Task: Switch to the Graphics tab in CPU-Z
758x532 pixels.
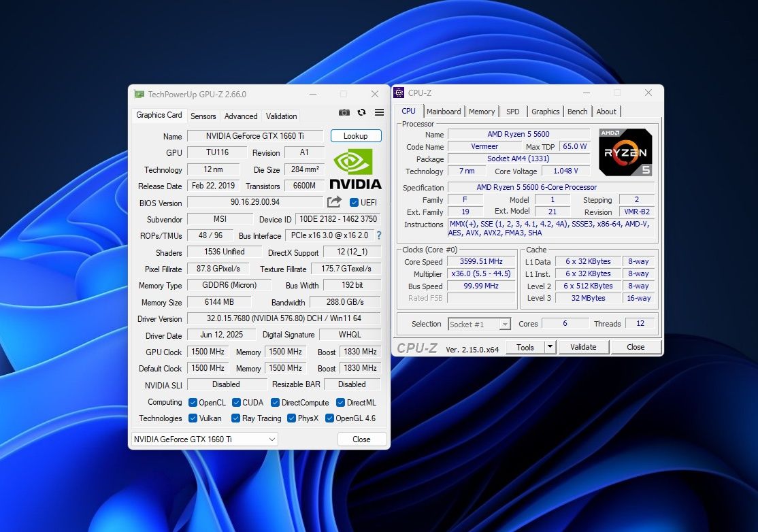Action: pos(545,112)
